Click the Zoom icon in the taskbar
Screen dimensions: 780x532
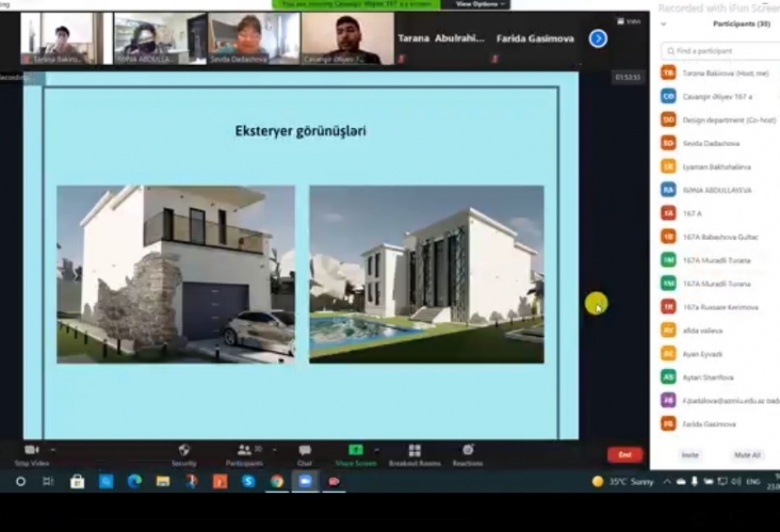click(305, 481)
